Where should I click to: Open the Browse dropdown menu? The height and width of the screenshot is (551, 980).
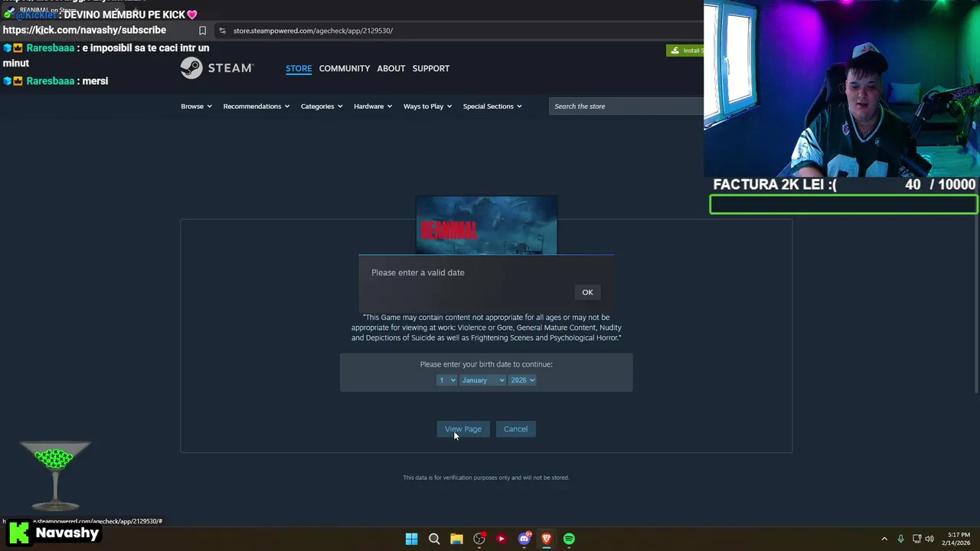click(196, 106)
